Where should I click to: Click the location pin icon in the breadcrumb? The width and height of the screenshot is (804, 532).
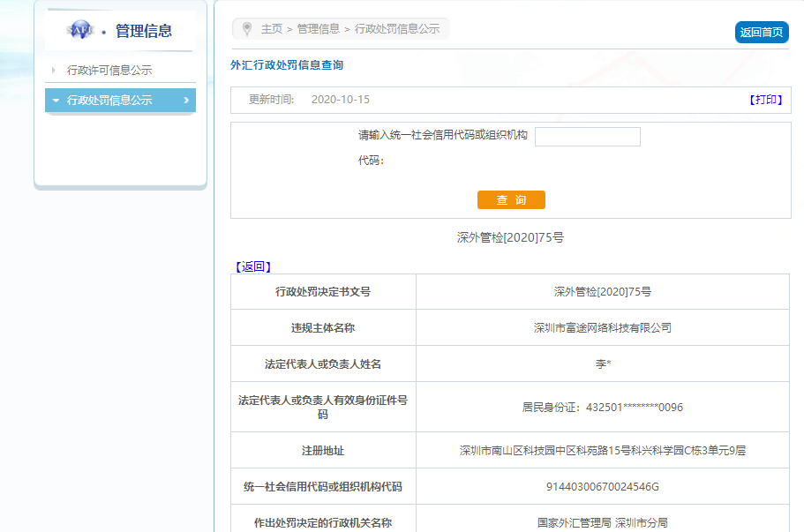(247, 29)
